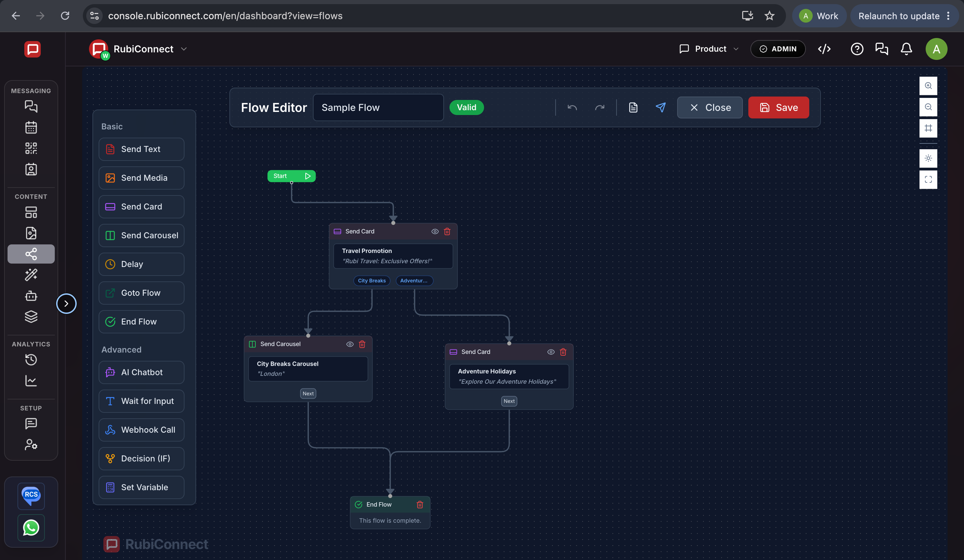Select the highlighted flows icon in sidebar
Screen dimensions: 964x560
pyautogui.click(x=31, y=254)
